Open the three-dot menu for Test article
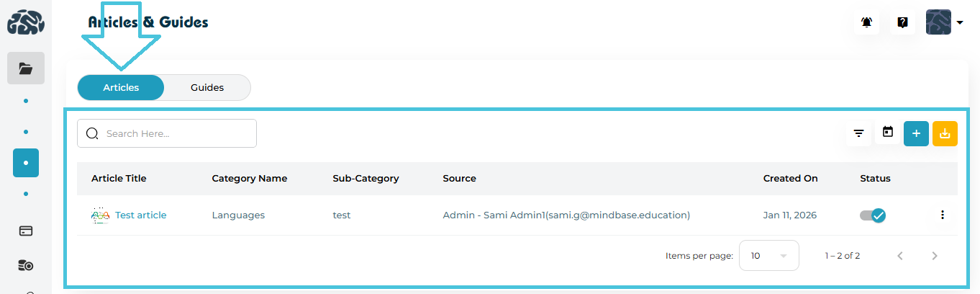This screenshot has height=294, width=980. [943, 215]
